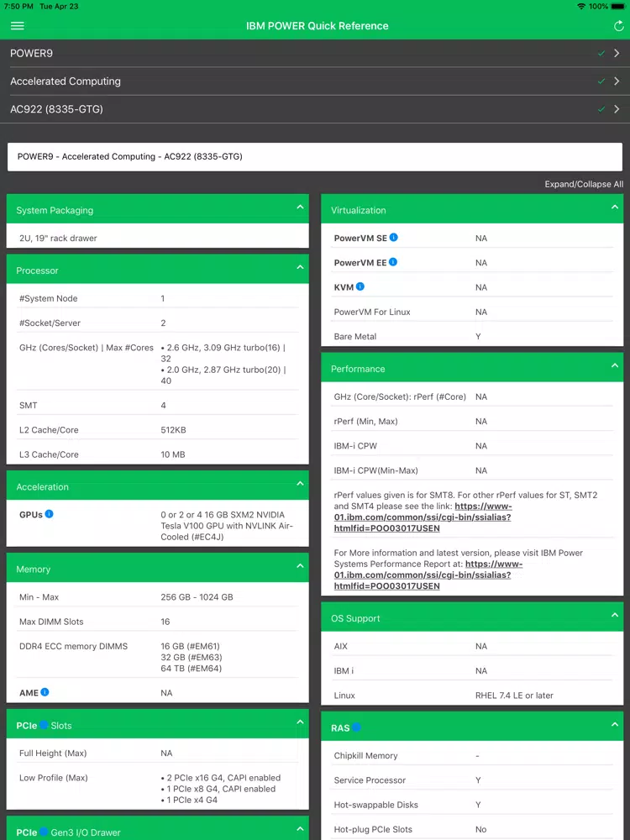Tap the AC922 row checkmark

coord(601,108)
